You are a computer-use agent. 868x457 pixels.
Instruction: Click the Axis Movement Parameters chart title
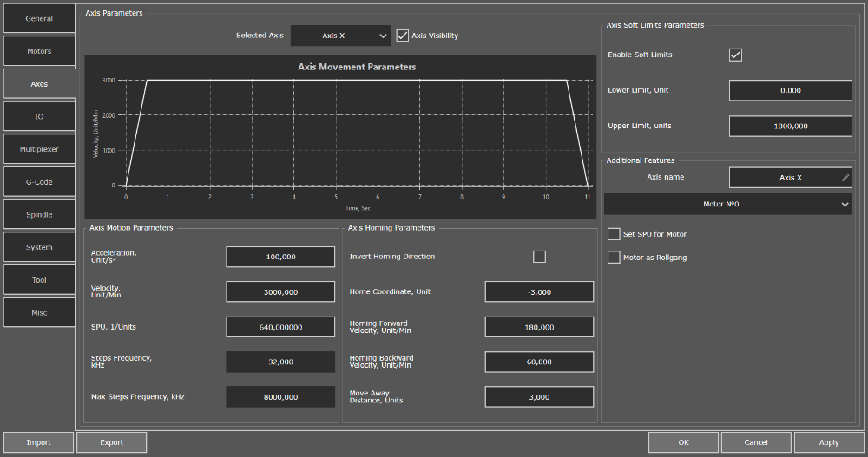click(x=357, y=67)
